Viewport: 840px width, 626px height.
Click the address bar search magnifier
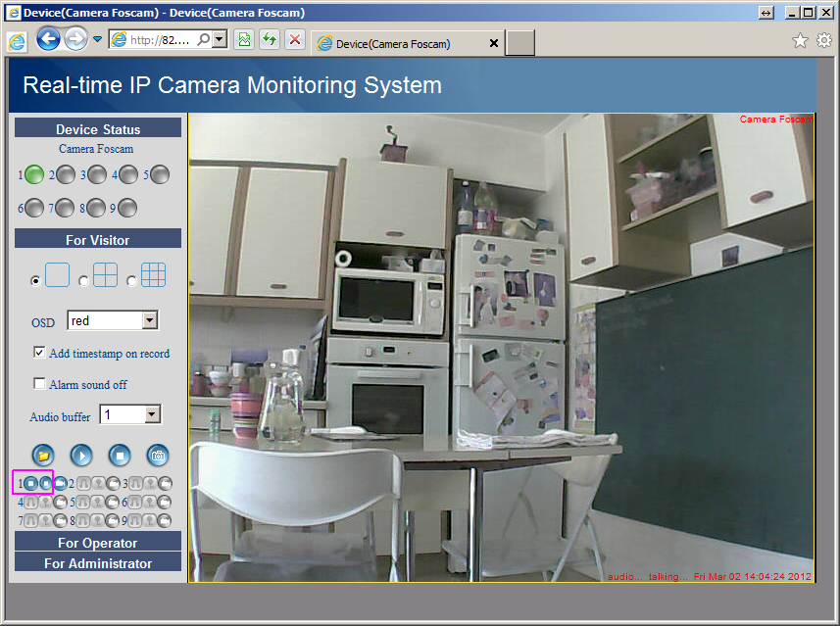click(204, 39)
